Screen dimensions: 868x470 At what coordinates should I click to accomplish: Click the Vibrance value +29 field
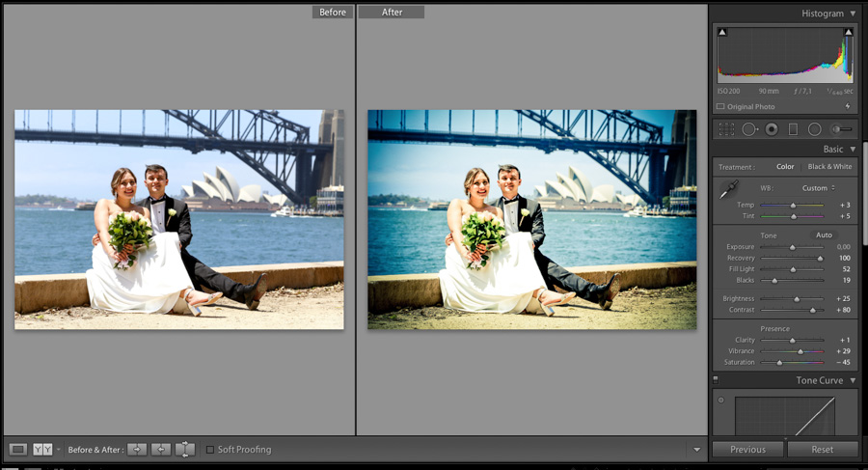843,351
